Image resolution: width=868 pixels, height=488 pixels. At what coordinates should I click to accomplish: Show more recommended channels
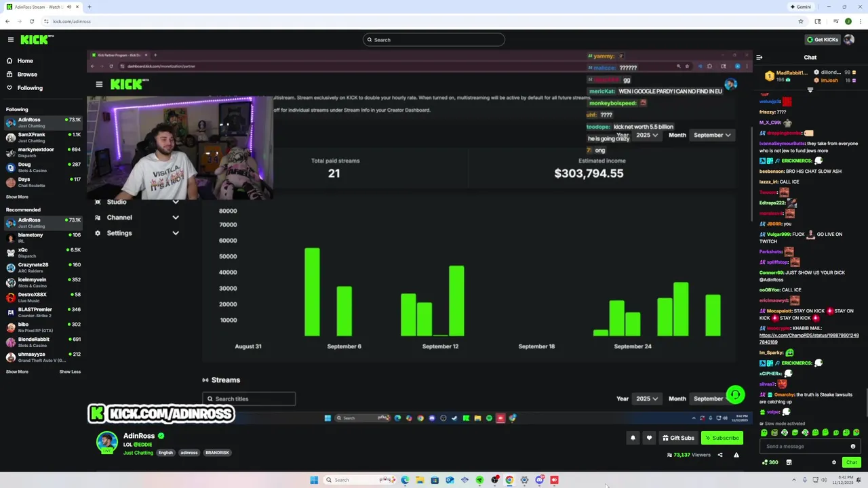(x=17, y=372)
